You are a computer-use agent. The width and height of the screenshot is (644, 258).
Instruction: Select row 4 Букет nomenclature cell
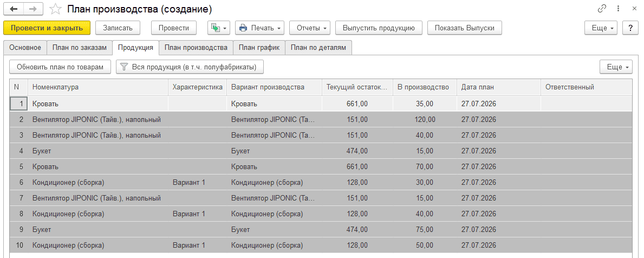[98, 151]
